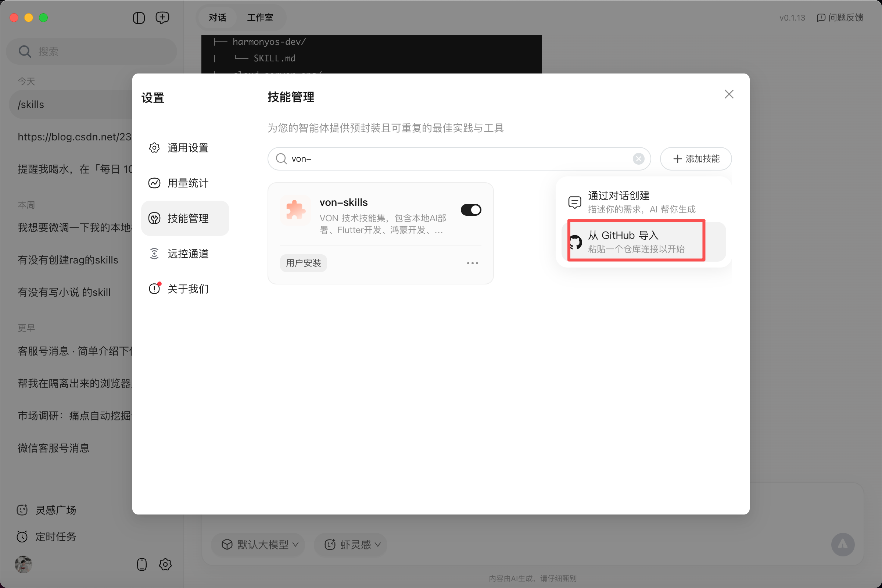Switch to 工作室 tab
Screen dimensions: 882x588
[x=260, y=18]
